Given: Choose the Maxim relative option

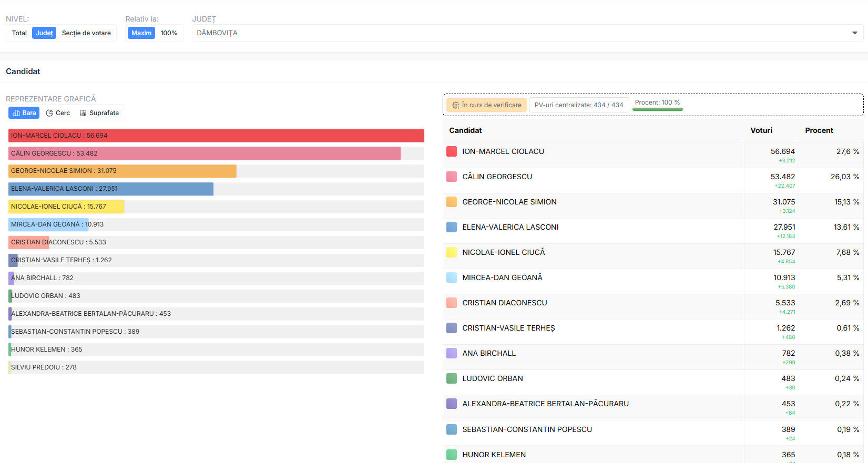Looking at the screenshot, I should tap(141, 33).
